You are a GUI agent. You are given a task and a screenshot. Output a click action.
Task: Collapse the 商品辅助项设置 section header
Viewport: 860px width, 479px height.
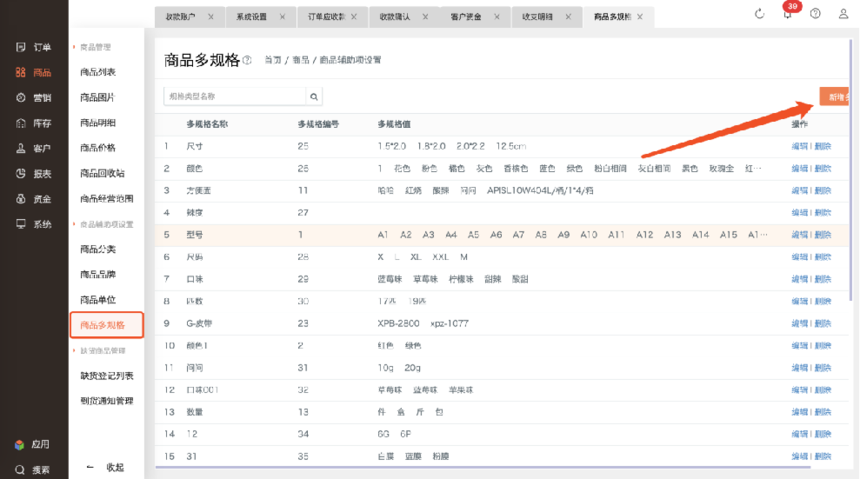click(x=105, y=225)
